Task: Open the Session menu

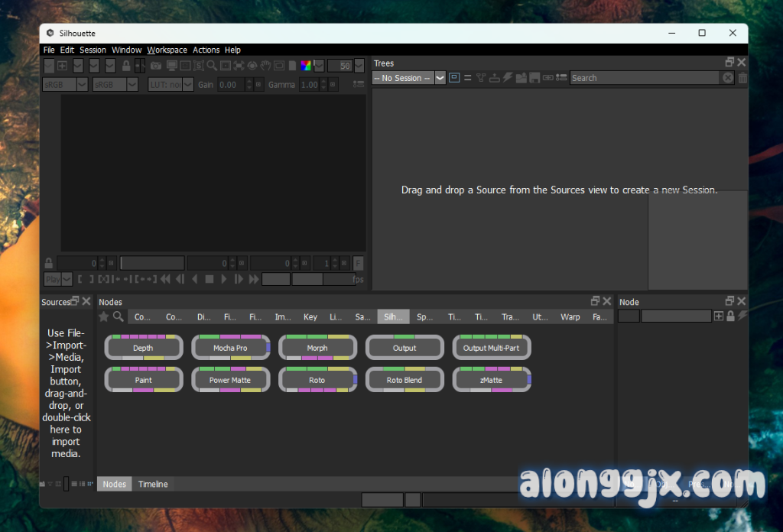Action: (x=93, y=50)
